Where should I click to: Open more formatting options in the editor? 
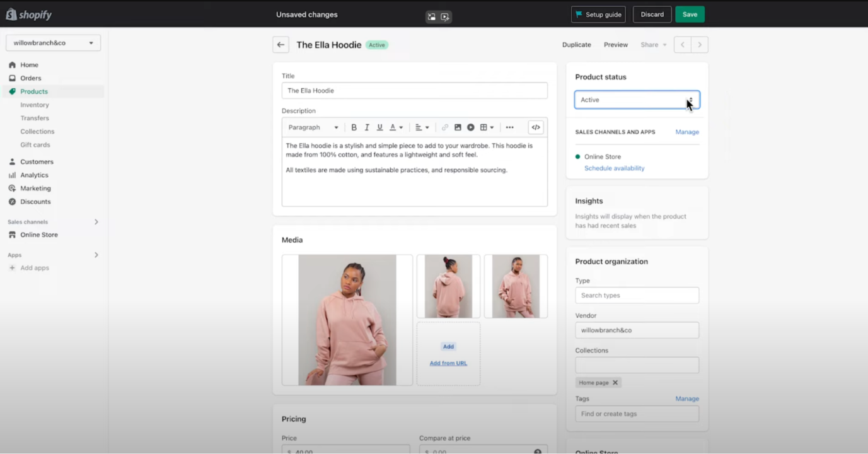509,127
